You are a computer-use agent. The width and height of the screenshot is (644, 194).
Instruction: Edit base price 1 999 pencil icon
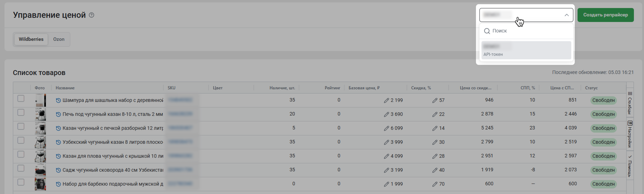click(386, 184)
